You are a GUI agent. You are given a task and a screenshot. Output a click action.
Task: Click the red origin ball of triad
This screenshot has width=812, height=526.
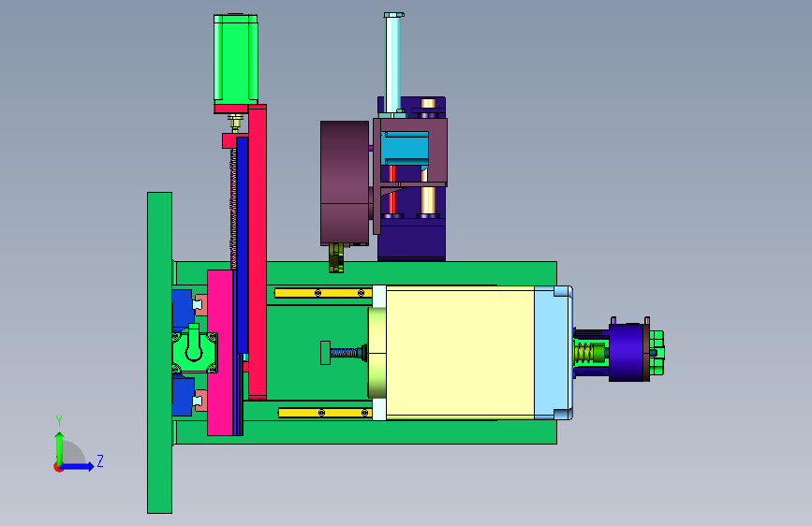(x=58, y=467)
